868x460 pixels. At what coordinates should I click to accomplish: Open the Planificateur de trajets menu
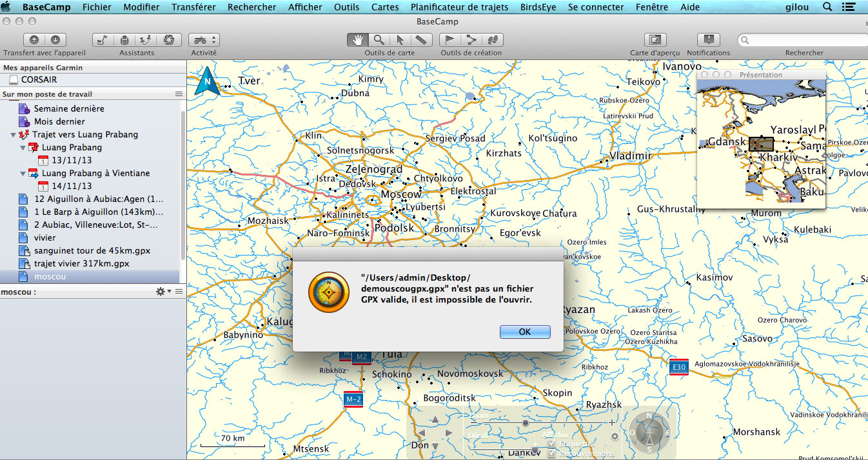click(460, 7)
